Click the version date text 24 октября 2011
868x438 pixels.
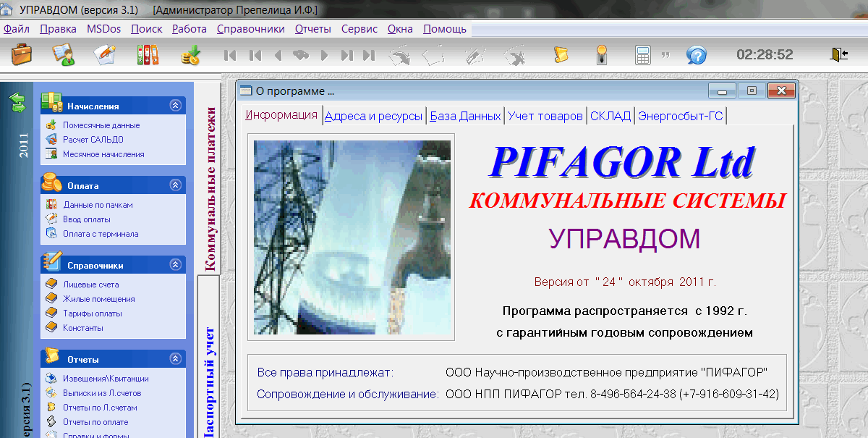[x=626, y=282]
